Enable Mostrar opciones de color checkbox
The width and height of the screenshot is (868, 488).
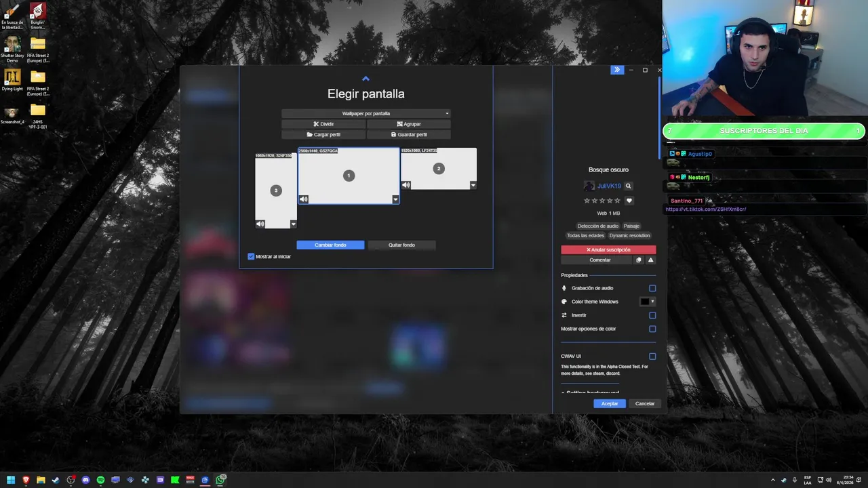652,329
